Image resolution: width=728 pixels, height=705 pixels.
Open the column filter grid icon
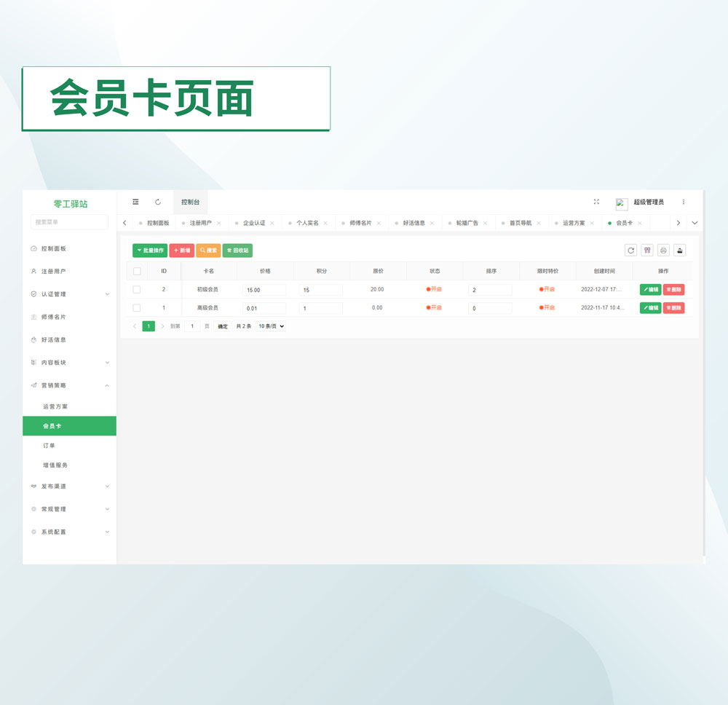(x=647, y=251)
